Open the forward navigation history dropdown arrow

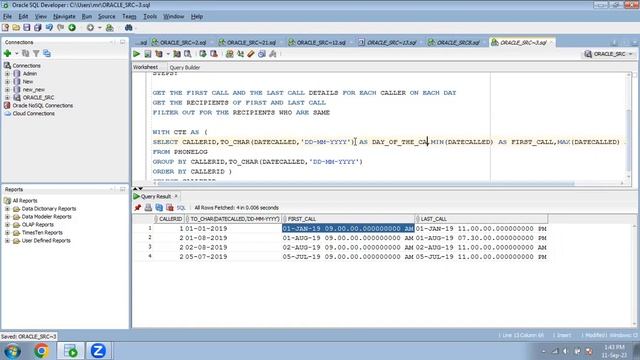pyautogui.click(x=100, y=28)
